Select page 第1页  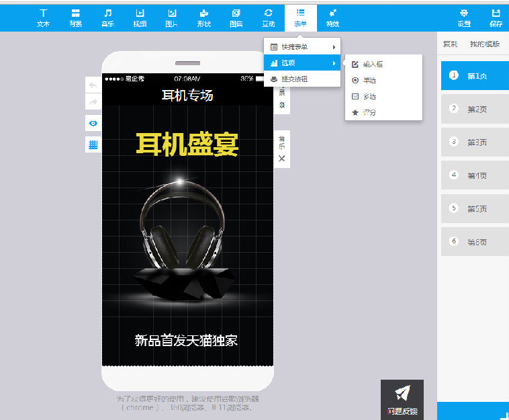[x=475, y=76]
